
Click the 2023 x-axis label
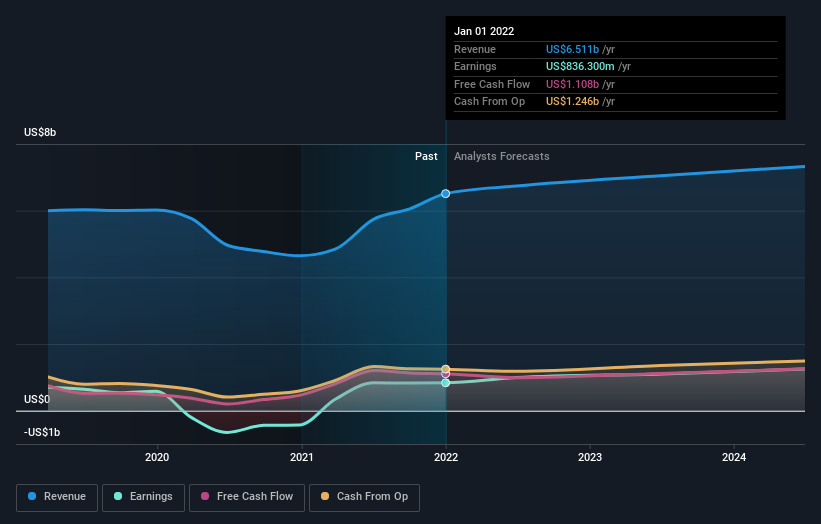(x=590, y=457)
